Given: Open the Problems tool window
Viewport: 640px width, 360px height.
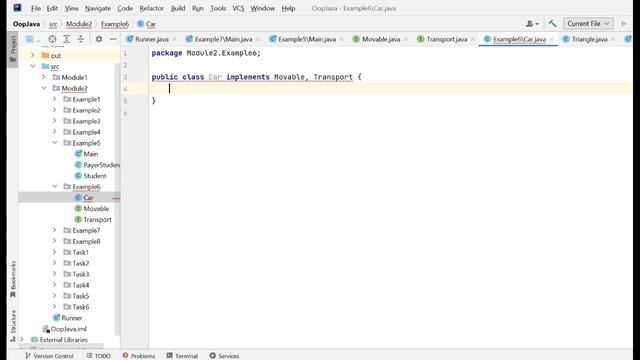Looking at the screenshot, I should tap(139, 356).
